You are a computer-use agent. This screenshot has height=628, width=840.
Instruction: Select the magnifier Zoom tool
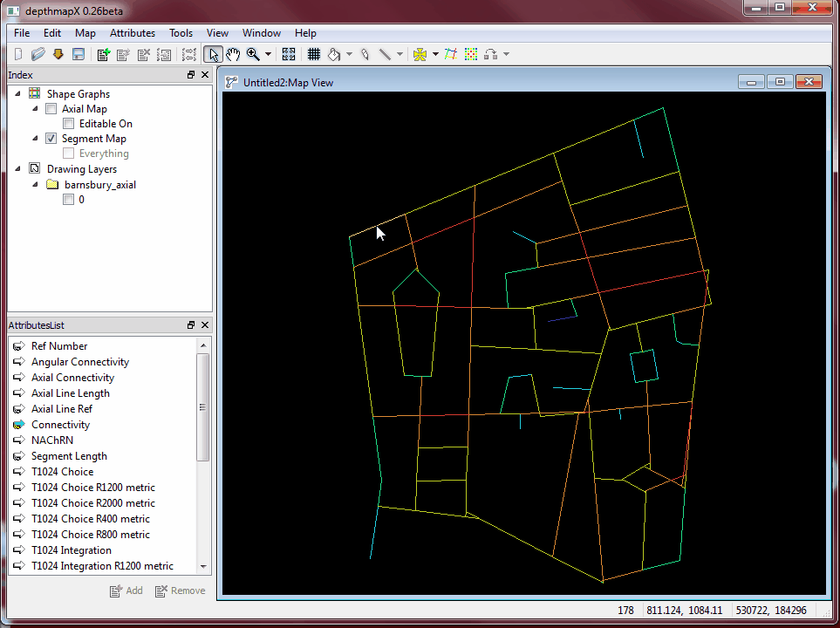point(253,54)
